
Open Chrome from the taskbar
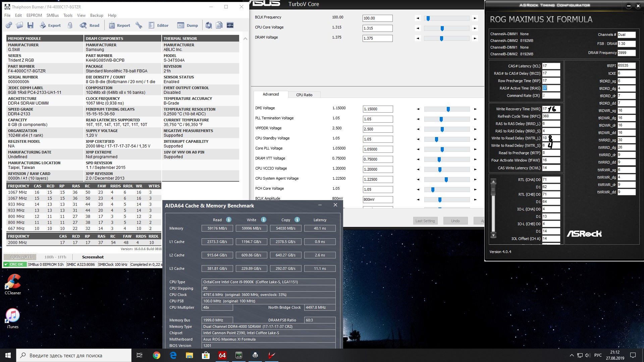pos(157,355)
